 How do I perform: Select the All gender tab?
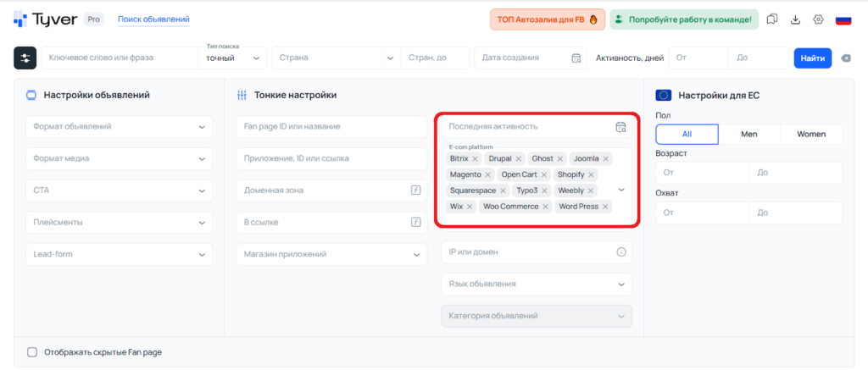point(687,135)
